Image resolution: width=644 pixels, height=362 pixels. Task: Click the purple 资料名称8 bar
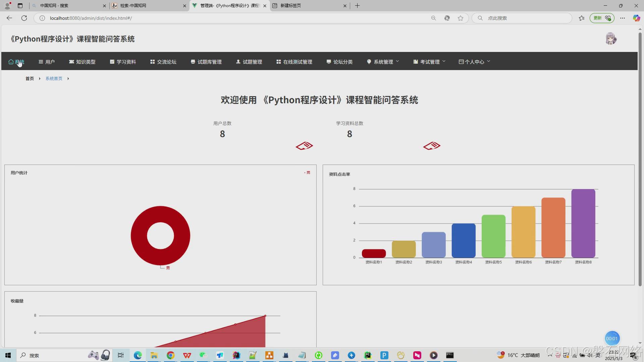pos(583,223)
